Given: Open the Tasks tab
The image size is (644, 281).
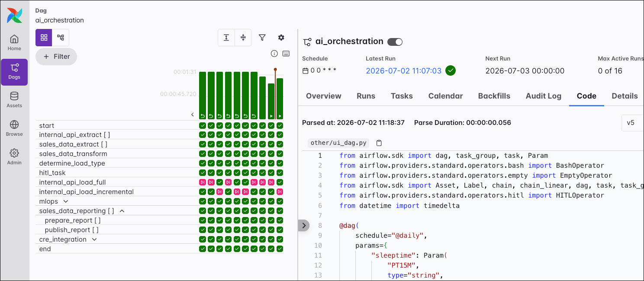Looking at the screenshot, I should 402,96.
